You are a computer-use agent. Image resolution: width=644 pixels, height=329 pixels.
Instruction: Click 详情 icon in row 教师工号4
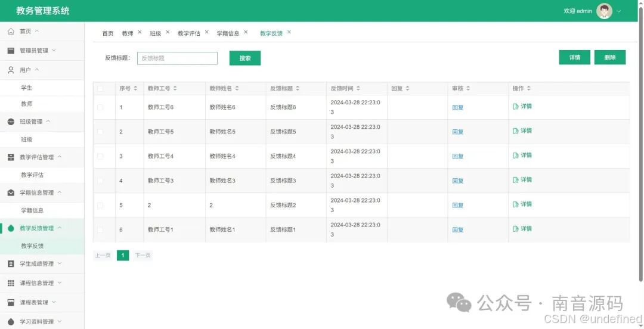point(515,155)
